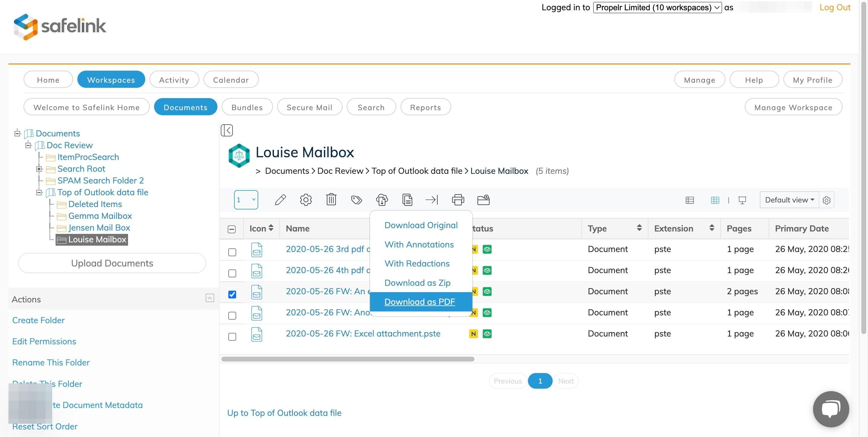Toggle the select-all header checkbox

coord(231,229)
